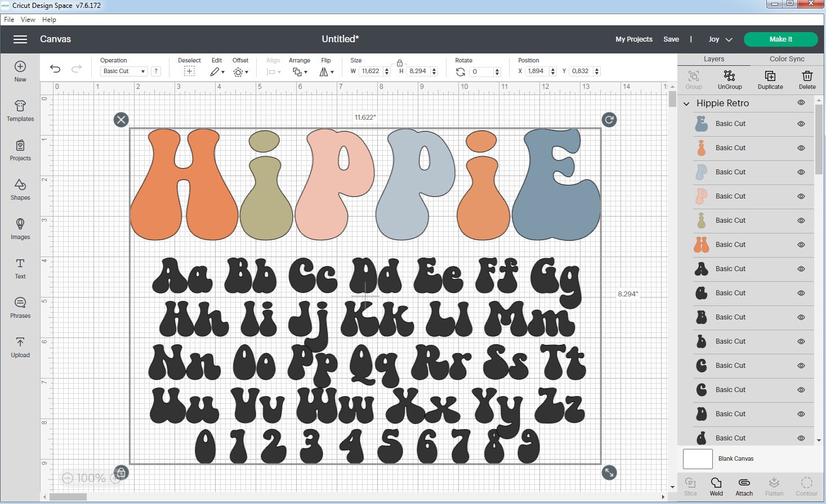Open the Basic Cut operation dropdown
826x504 pixels.
[x=123, y=71]
